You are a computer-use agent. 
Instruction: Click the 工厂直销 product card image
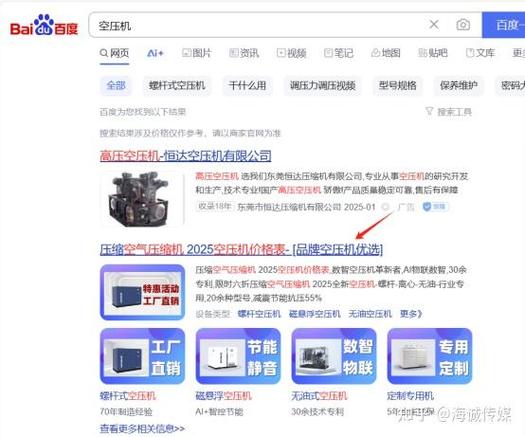point(142,356)
